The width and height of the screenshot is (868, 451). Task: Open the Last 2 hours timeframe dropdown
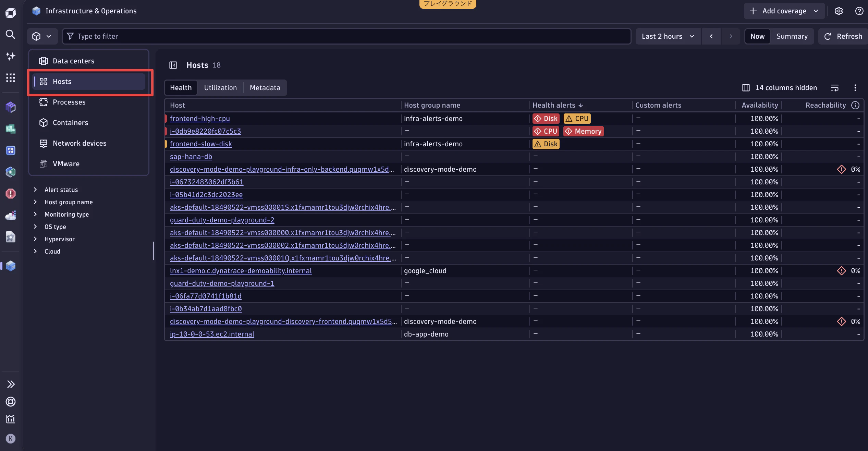(668, 36)
